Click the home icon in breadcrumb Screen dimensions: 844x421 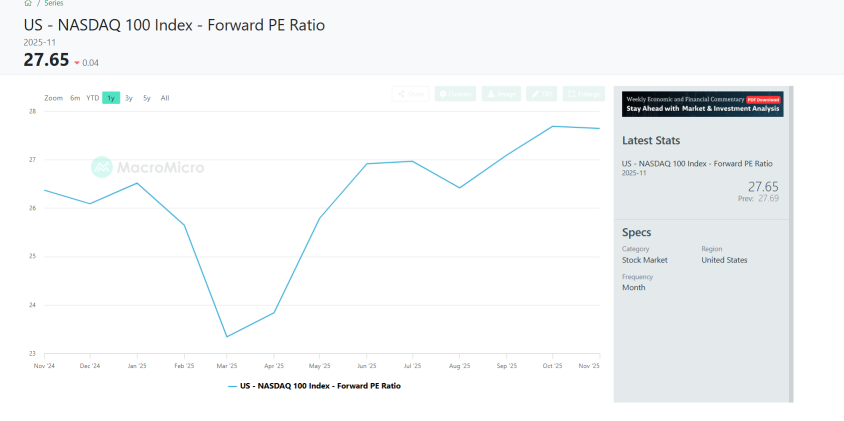pyautogui.click(x=28, y=4)
